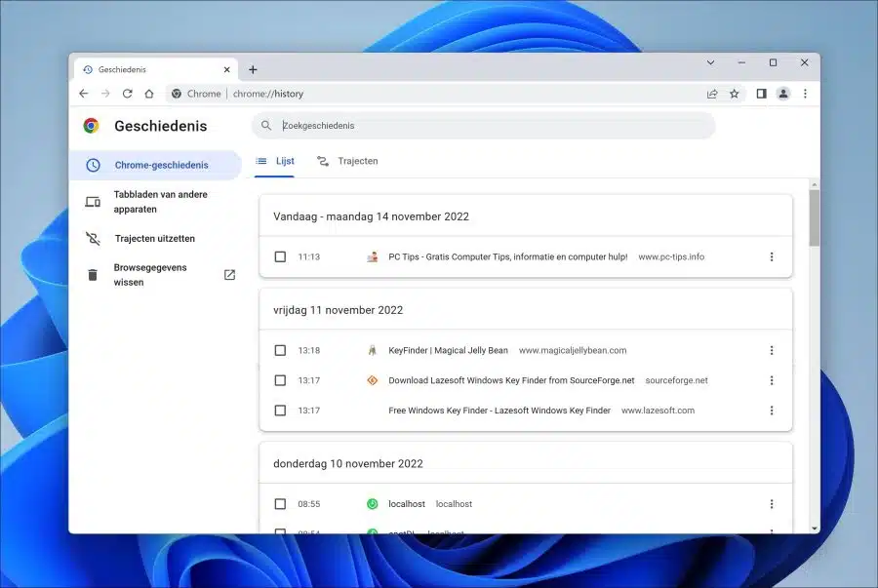878x588 pixels.
Task: Focus the Zoekgeschiedenis search field
Action: tap(484, 126)
